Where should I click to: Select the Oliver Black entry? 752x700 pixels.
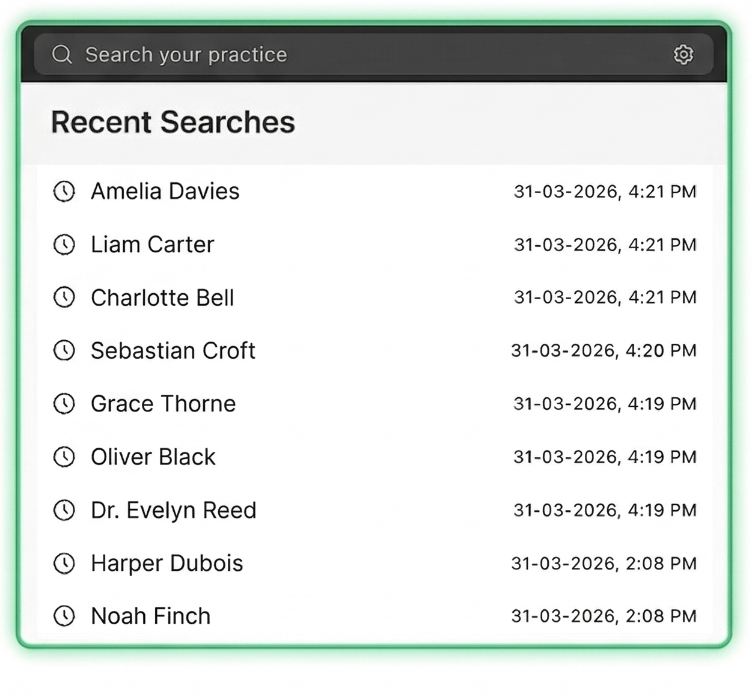pyautogui.click(x=153, y=457)
